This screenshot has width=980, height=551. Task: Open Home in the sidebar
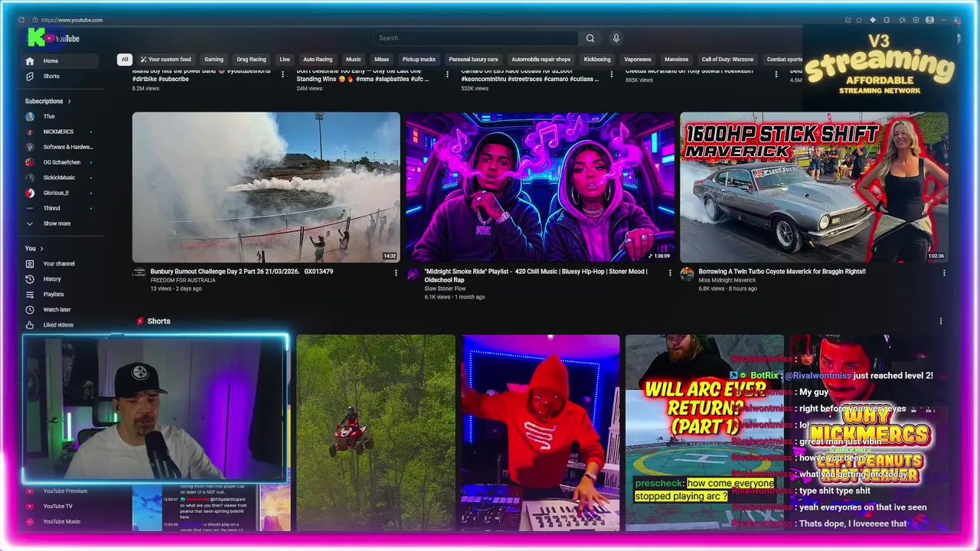[60, 61]
